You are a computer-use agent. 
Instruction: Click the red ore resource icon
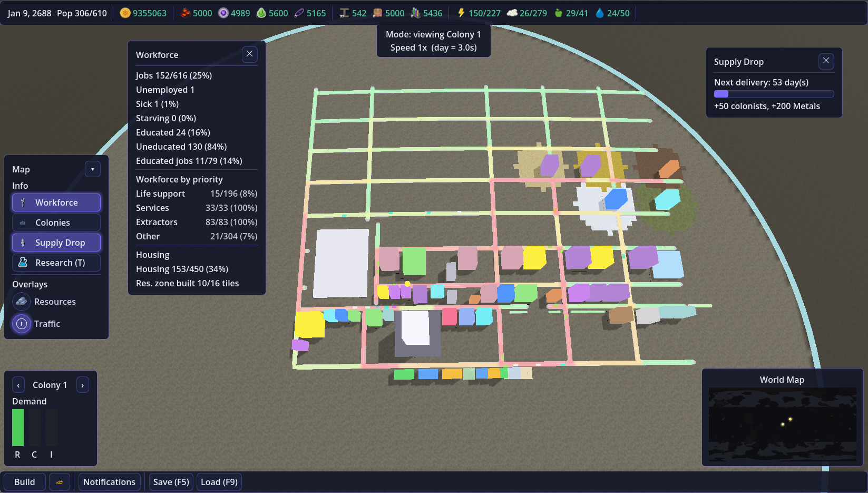[x=185, y=13]
